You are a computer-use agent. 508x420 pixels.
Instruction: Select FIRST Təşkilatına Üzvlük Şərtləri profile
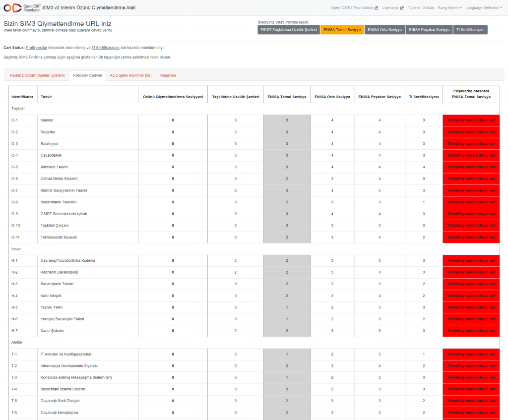288,30
